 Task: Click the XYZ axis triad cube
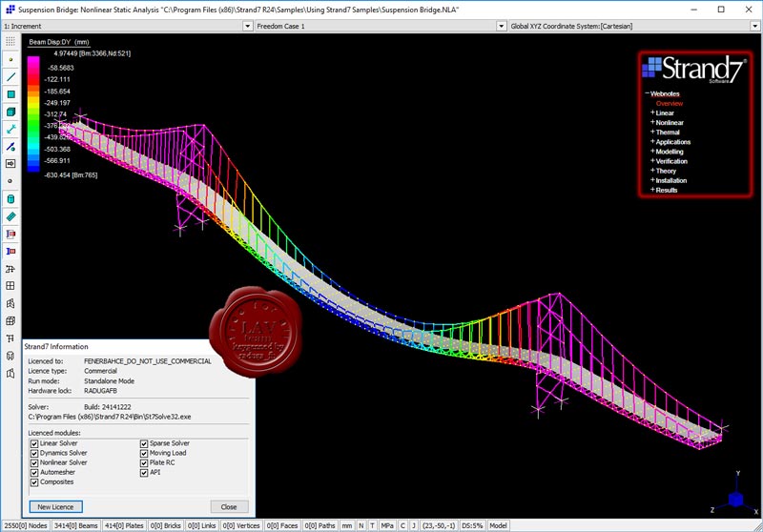[x=735, y=497]
